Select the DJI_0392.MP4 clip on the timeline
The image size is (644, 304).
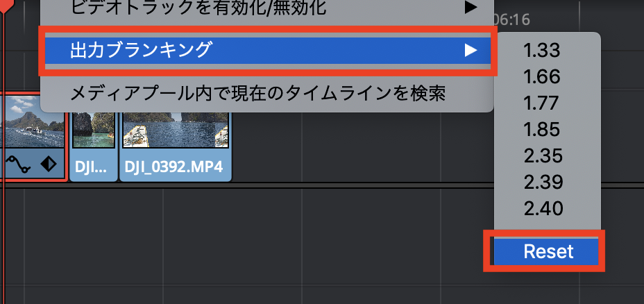click(x=176, y=146)
